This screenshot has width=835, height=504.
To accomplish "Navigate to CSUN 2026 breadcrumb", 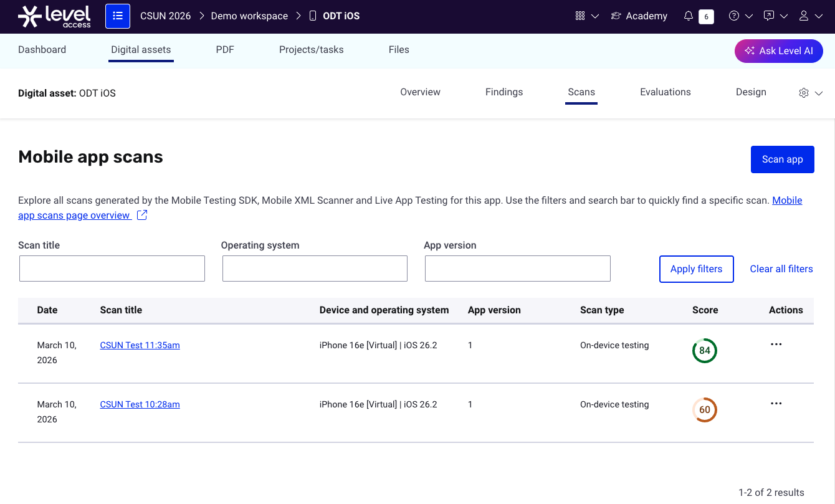I will point(166,16).
